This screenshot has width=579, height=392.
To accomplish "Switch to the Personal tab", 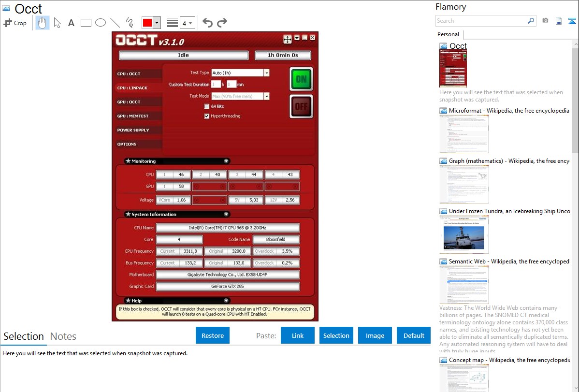I will 449,34.
